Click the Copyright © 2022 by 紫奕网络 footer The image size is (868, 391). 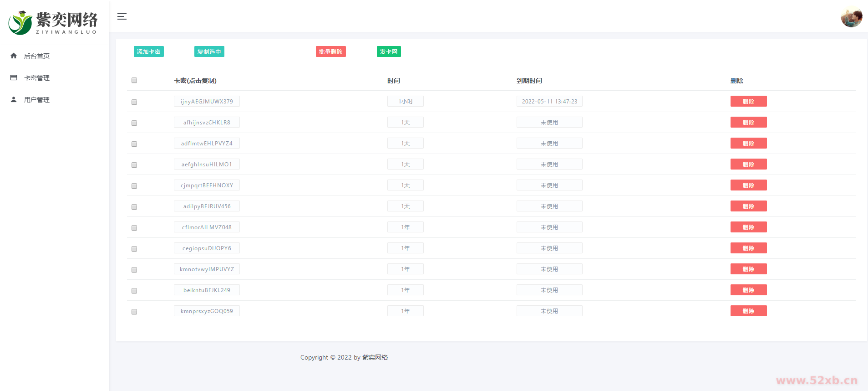[344, 357]
